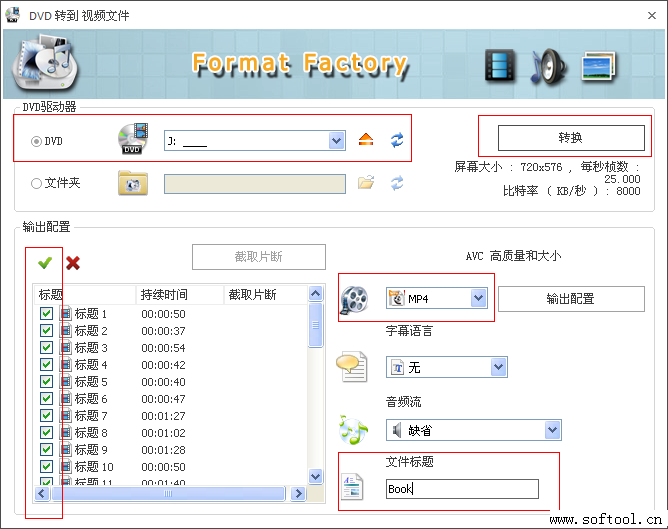Uncheck the 标题 8 checkbox
This screenshot has height=529, width=668.
(x=46, y=433)
